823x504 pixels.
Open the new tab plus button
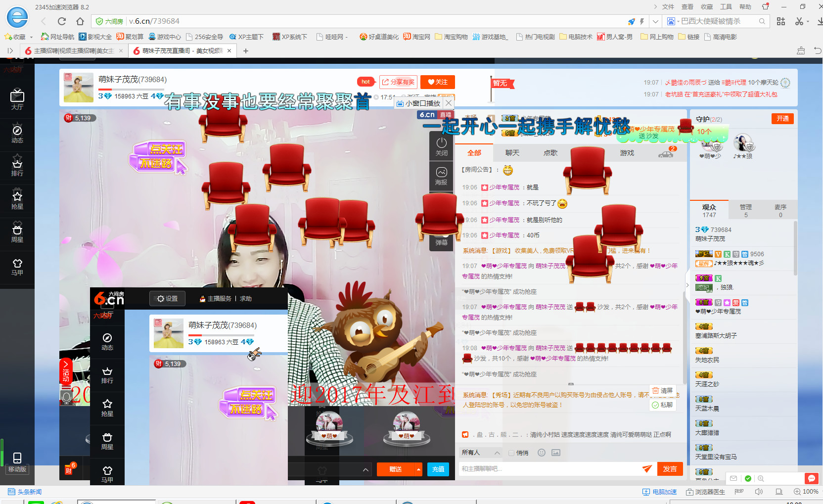point(246,50)
